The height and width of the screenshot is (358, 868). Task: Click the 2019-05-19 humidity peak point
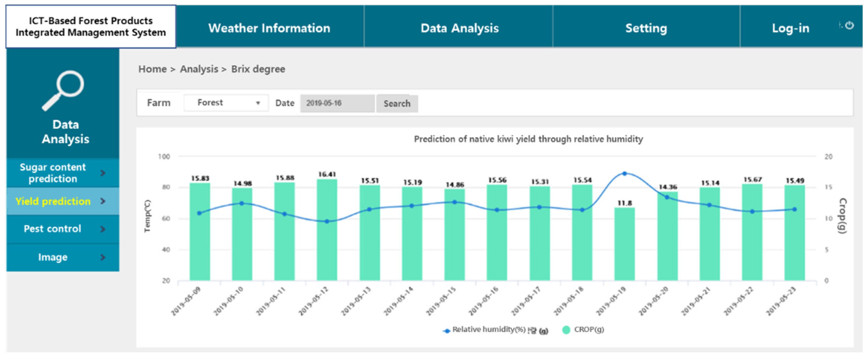pyautogui.click(x=625, y=174)
